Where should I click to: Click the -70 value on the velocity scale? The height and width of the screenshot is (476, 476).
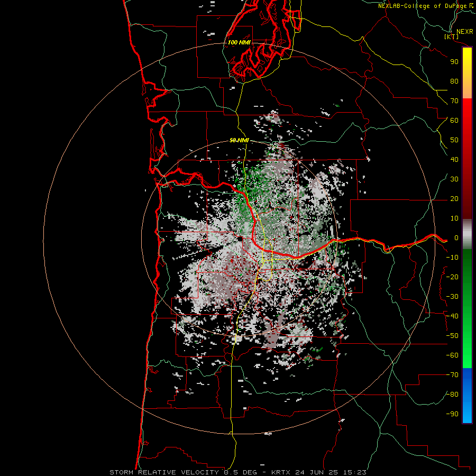coord(452,375)
